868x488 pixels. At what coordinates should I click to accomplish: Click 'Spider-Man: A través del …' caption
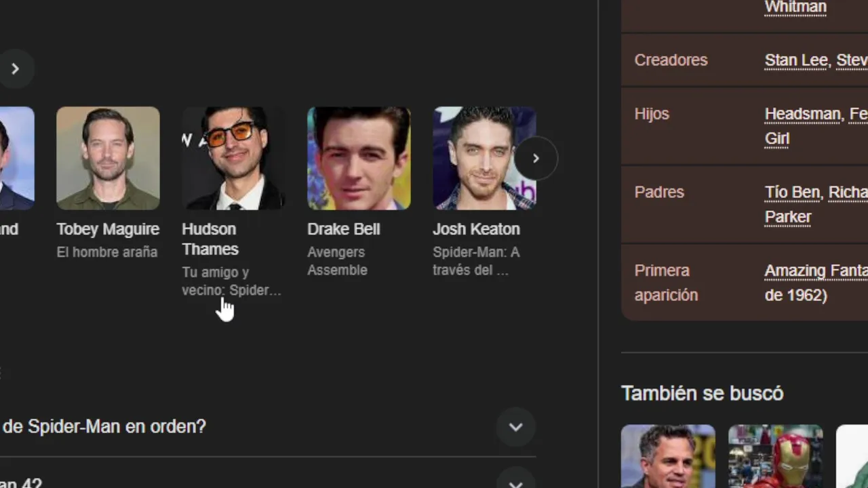pyautogui.click(x=476, y=261)
